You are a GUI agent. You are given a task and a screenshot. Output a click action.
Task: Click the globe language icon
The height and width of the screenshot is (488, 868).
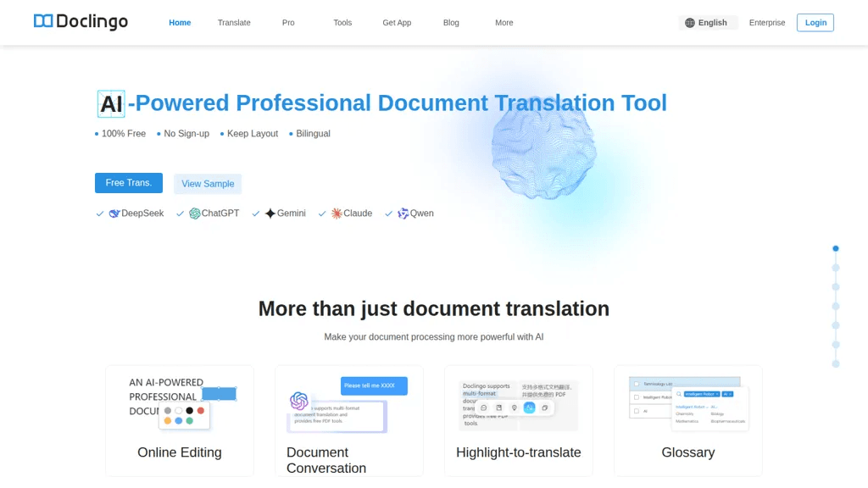[x=690, y=23]
